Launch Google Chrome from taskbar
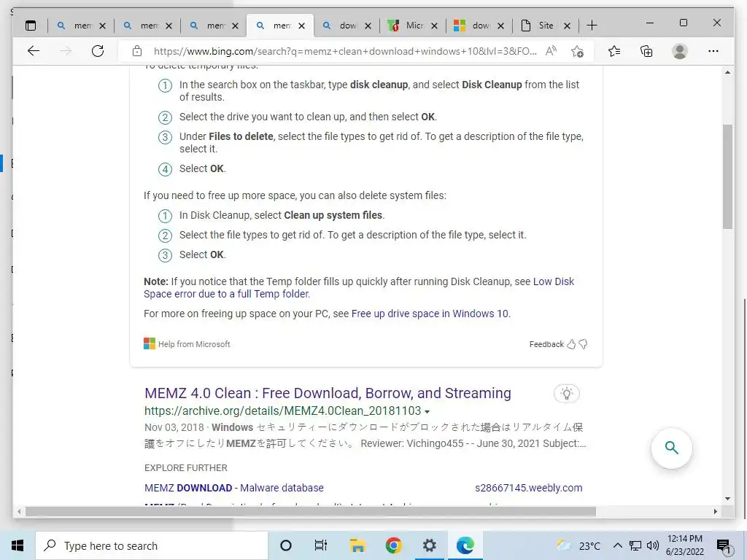 [x=393, y=545]
